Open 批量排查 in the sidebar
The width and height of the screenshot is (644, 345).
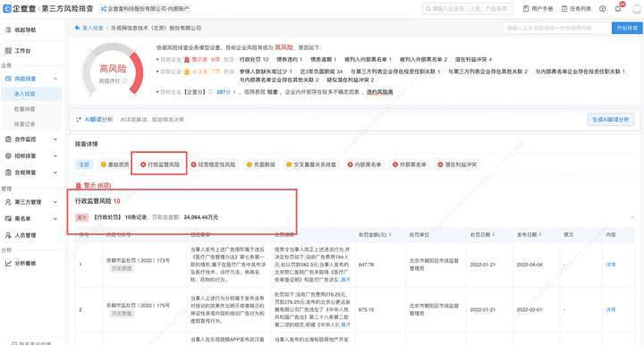click(25, 109)
